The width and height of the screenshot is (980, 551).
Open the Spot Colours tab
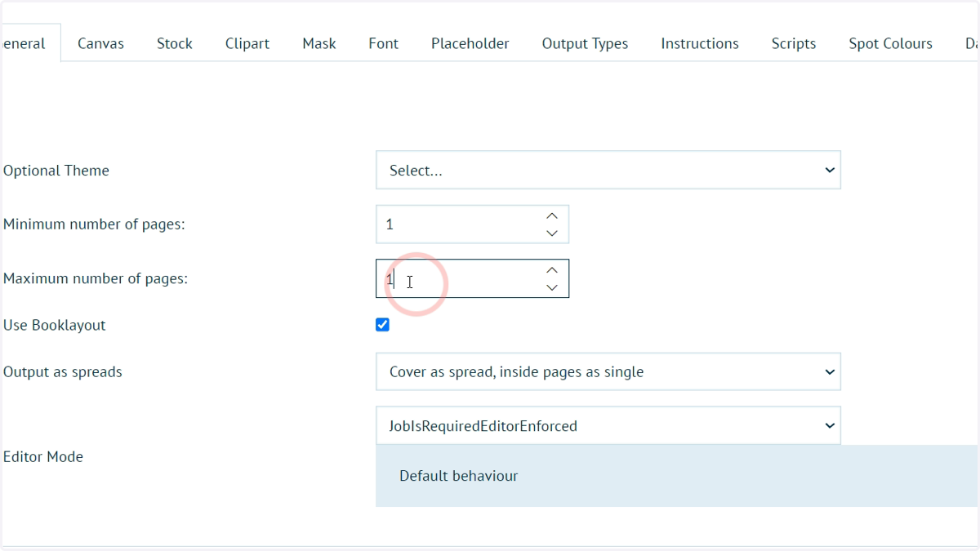tap(890, 43)
